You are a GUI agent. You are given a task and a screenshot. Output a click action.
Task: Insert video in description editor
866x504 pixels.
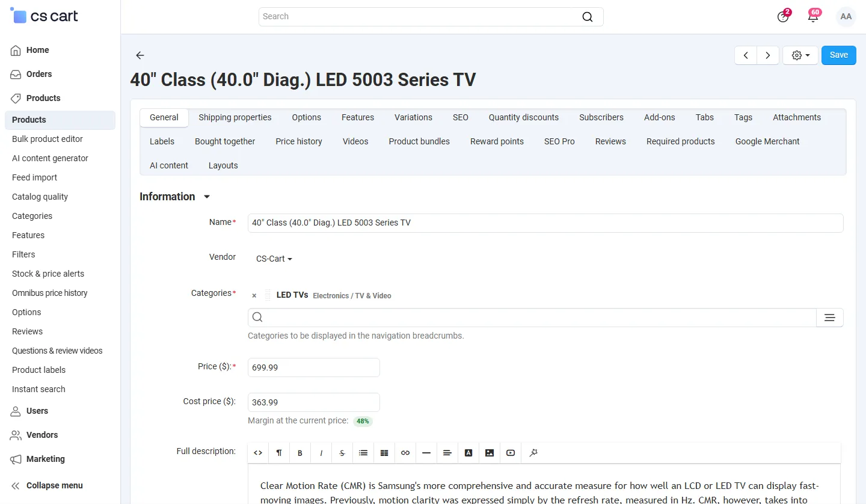pos(511,453)
